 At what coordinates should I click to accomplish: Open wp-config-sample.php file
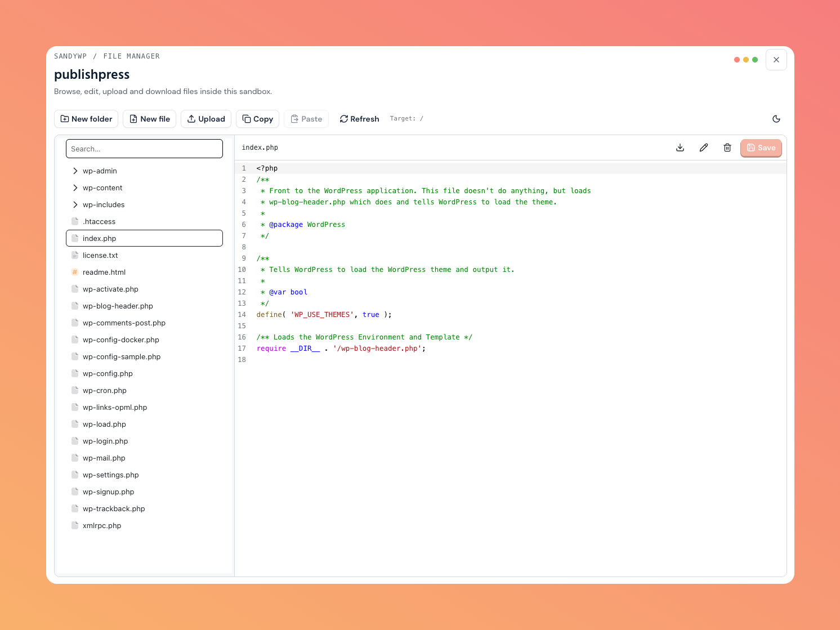point(144,357)
